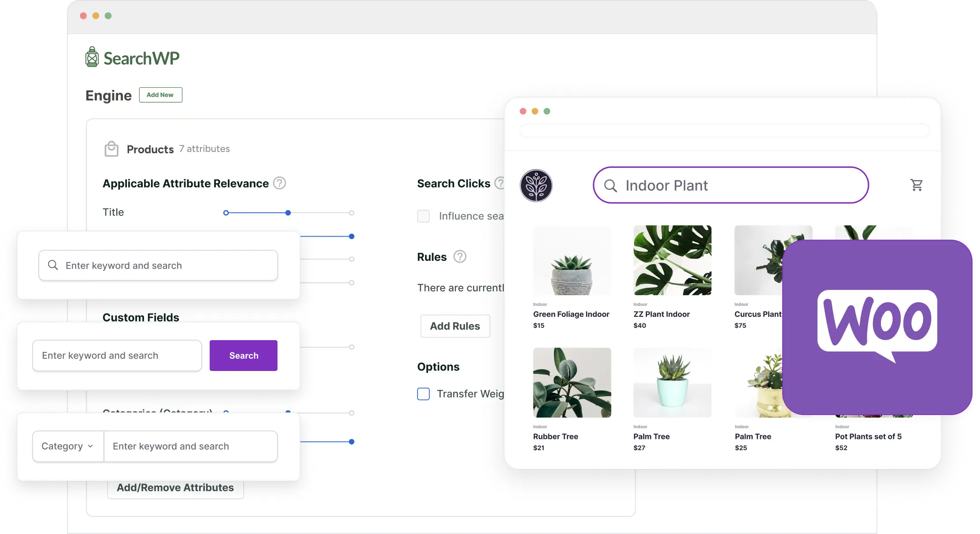
Task: Open the shopping cart icon in store
Action: [917, 185]
